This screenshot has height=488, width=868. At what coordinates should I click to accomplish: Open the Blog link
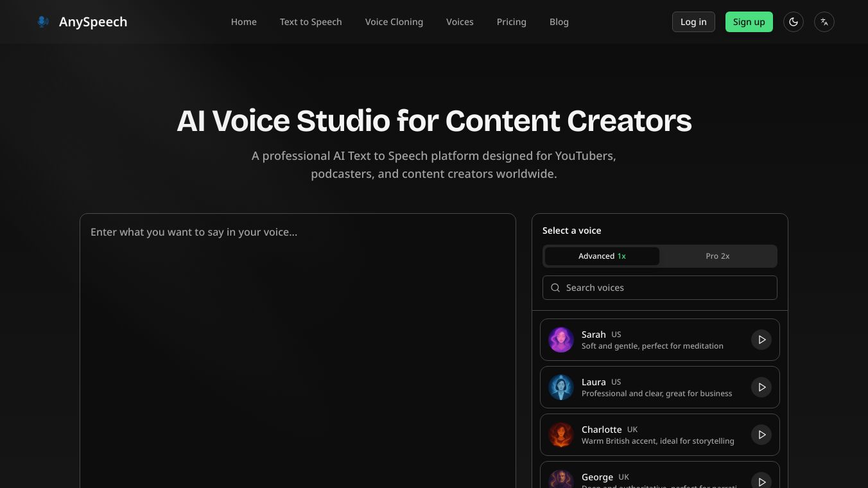[x=559, y=22]
